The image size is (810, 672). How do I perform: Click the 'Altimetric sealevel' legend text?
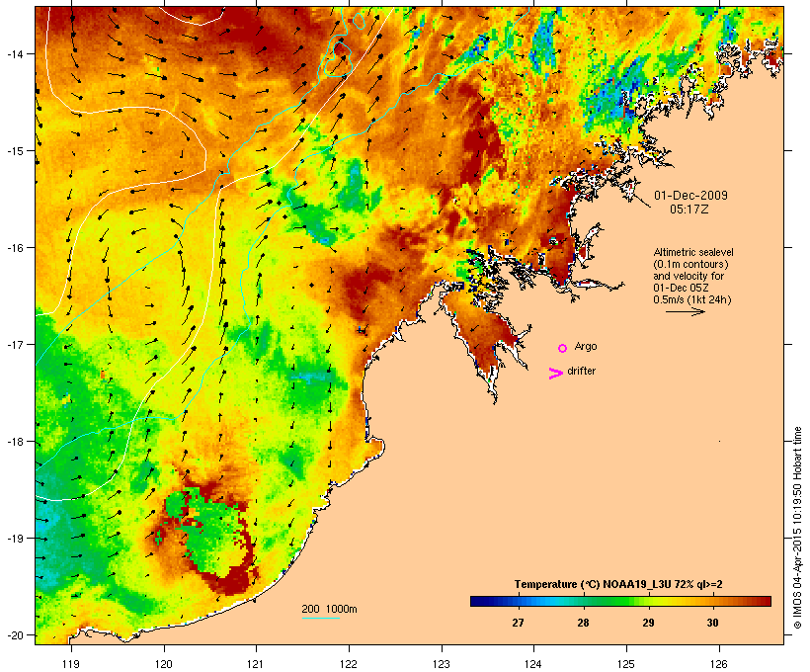[693, 252]
